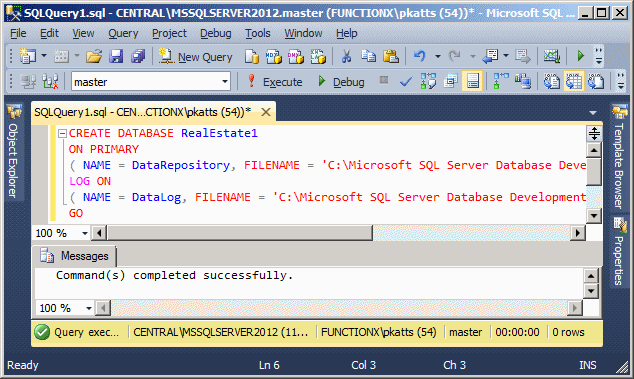Click the MDX query icon
Image resolution: width=634 pixels, height=379 pixels.
[x=274, y=57]
